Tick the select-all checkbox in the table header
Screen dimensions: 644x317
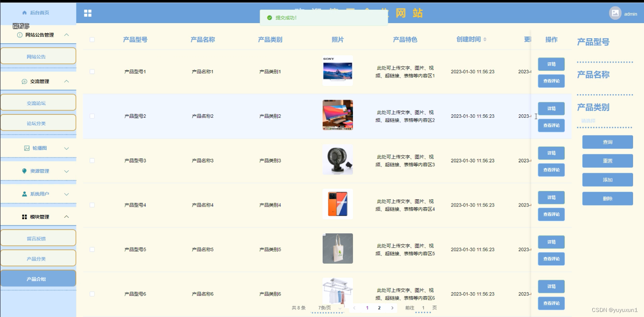click(92, 40)
